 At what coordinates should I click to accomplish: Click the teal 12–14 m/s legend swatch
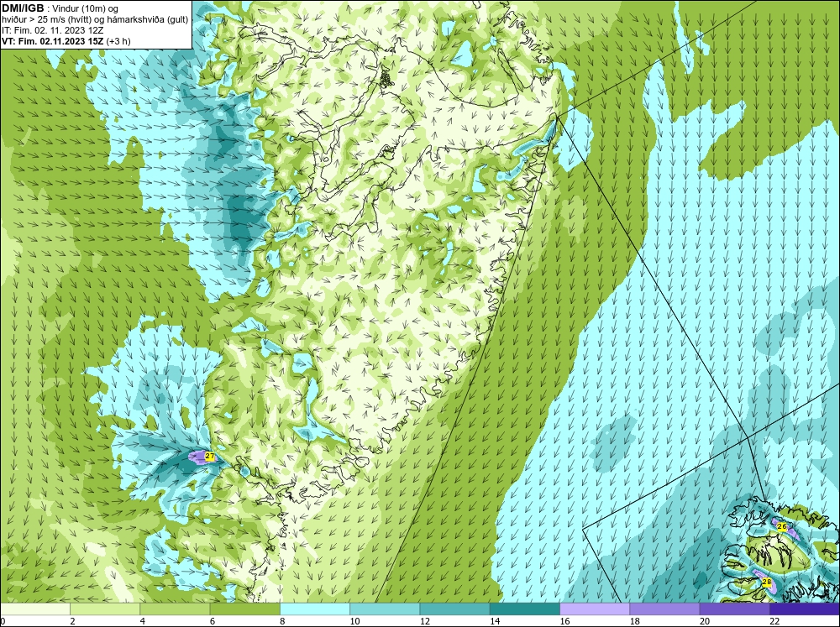(x=454, y=609)
